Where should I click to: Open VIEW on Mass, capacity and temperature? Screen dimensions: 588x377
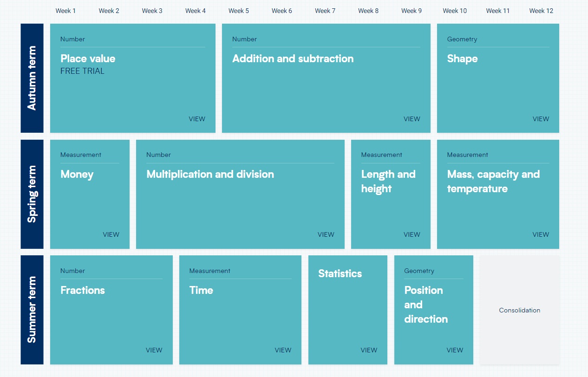[541, 234]
